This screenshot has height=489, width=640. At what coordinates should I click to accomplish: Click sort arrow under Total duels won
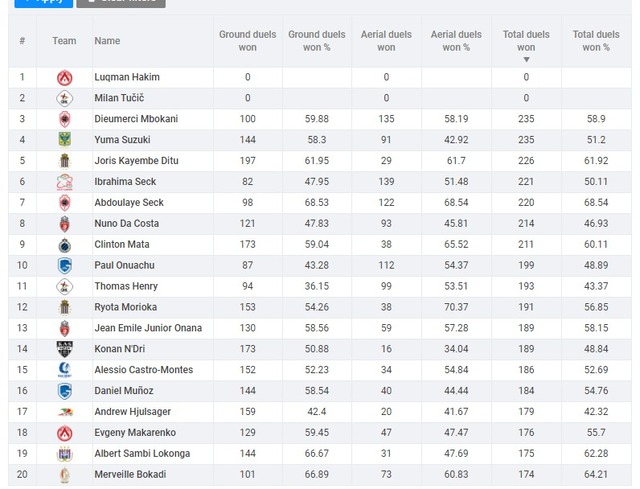pyautogui.click(x=526, y=60)
